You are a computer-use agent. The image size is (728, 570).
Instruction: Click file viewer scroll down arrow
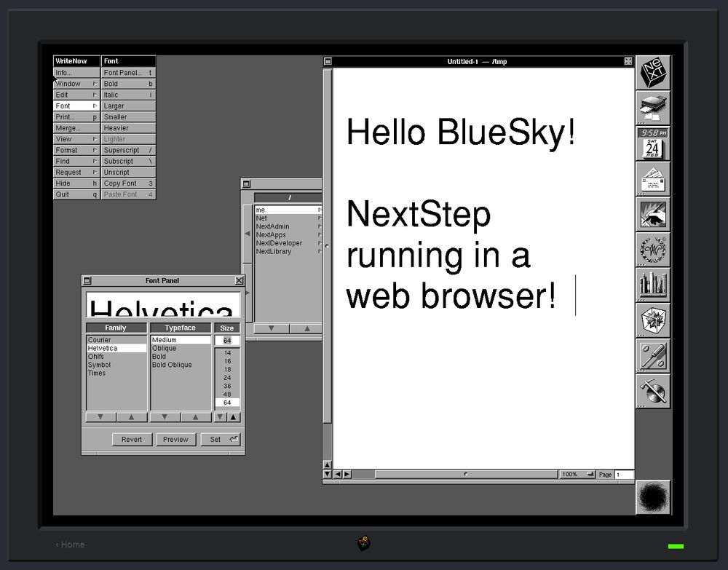pos(272,328)
